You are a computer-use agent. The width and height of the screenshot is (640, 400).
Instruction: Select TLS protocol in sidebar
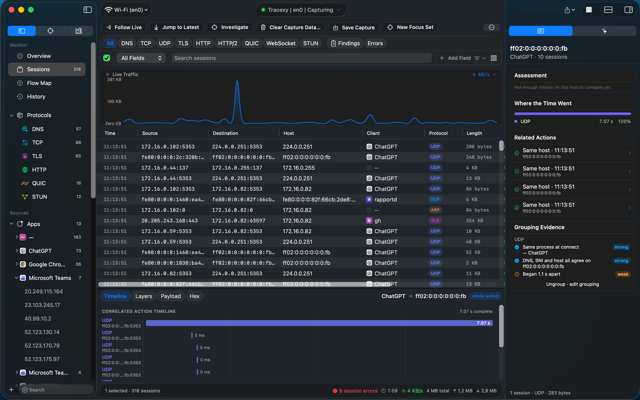tap(47, 156)
